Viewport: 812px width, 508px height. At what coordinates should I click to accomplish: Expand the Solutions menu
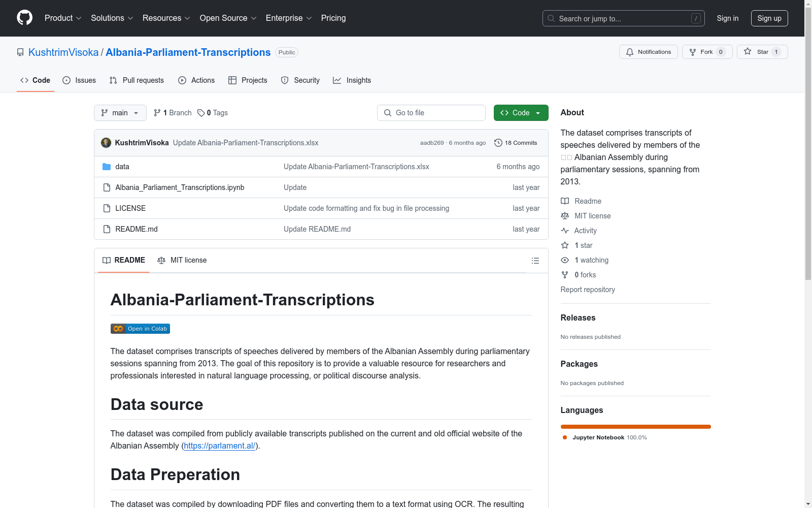[x=112, y=18]
